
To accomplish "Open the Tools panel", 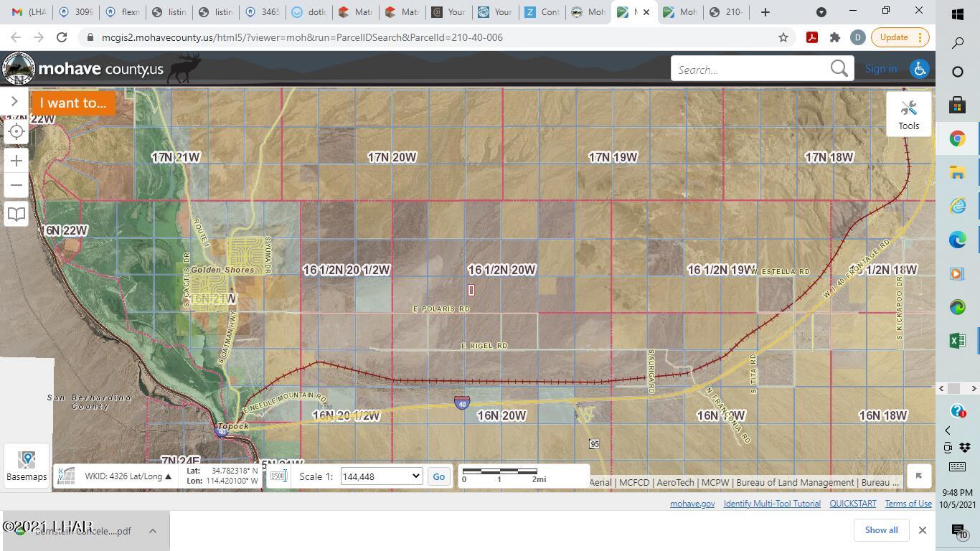I will 908,114.
